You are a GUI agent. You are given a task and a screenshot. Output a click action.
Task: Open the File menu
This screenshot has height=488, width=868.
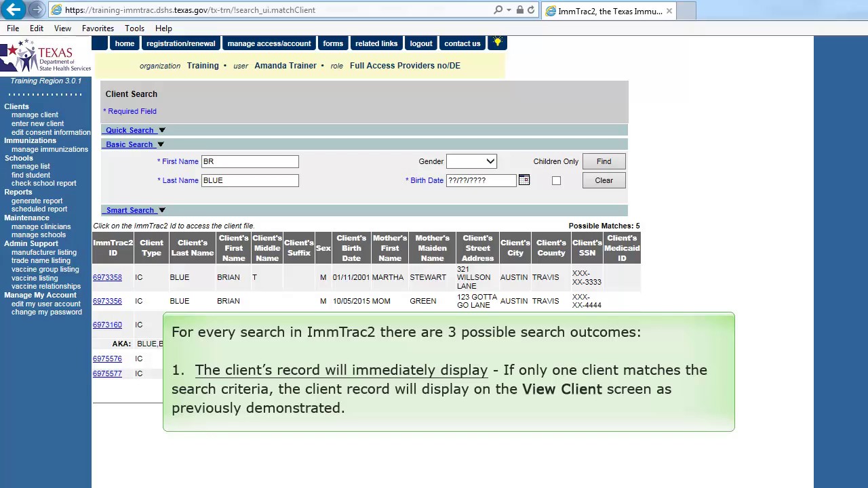point(13,28)
